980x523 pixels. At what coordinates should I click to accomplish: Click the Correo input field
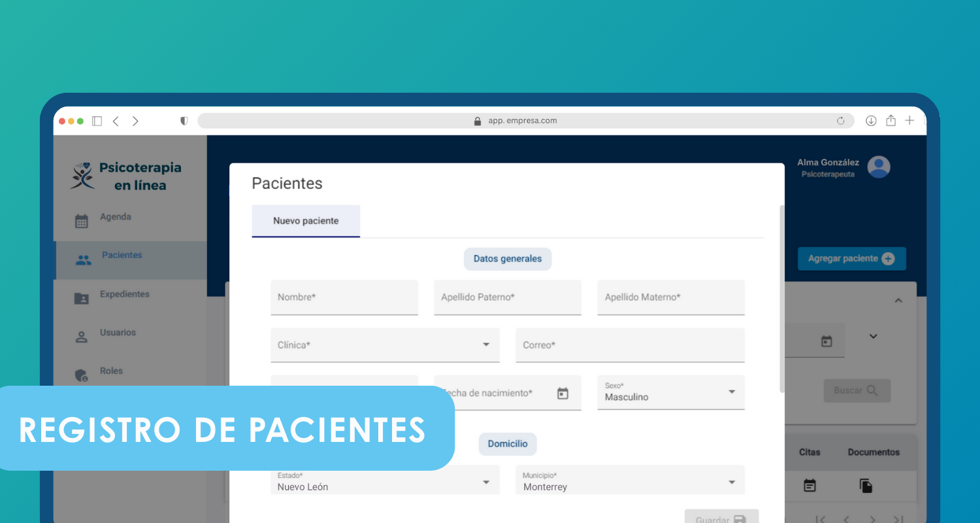630,345
